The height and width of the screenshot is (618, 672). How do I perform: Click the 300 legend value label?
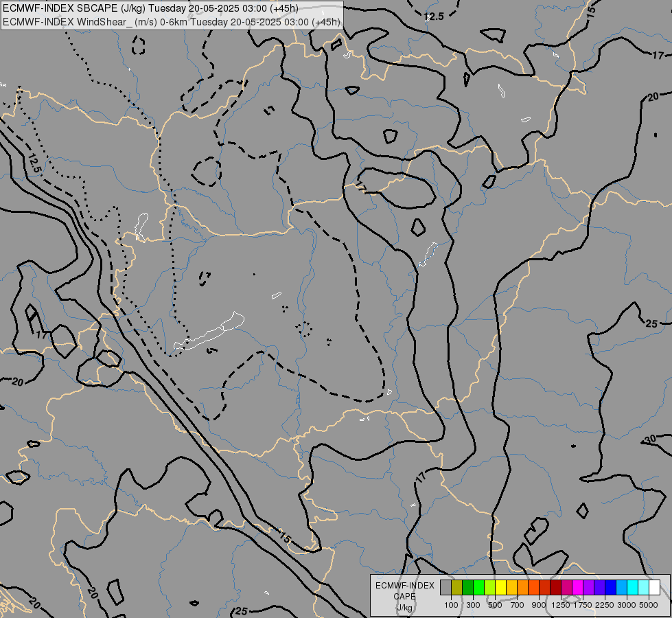click(x=473, y=605)
